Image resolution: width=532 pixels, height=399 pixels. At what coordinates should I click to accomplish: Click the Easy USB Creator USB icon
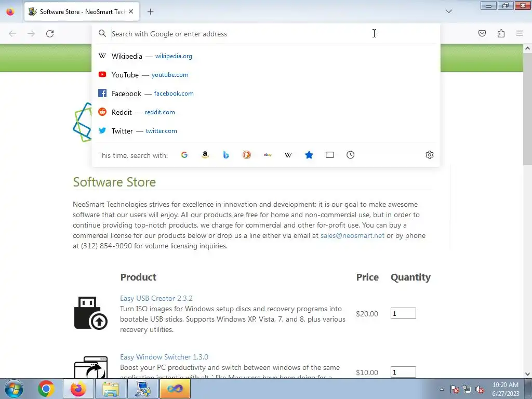[90, 313]
